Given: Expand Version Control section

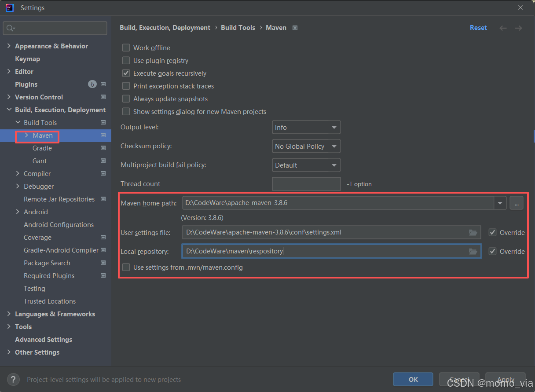Looking at the screenshot, I should (x=9, y=97).
